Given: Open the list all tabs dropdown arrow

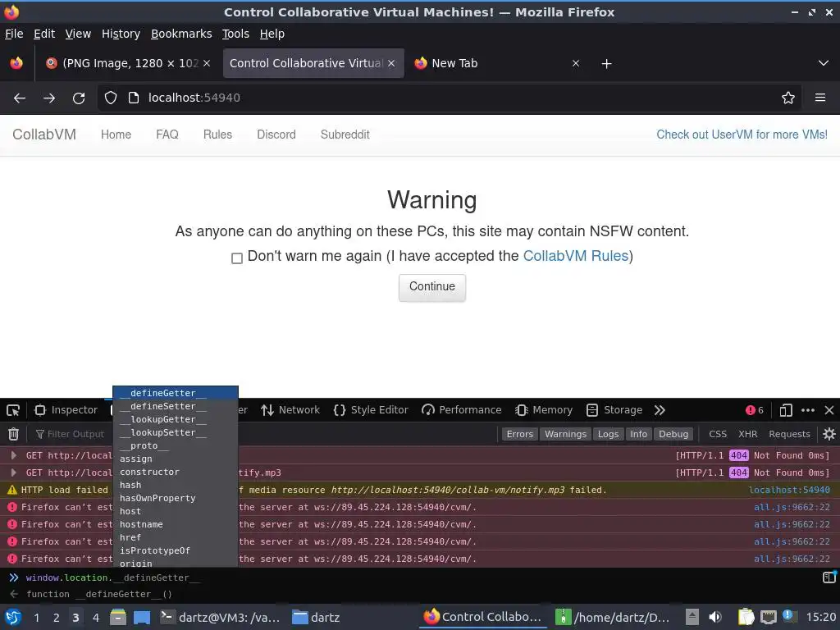Looking at the screenshot, I should [824, 63].
